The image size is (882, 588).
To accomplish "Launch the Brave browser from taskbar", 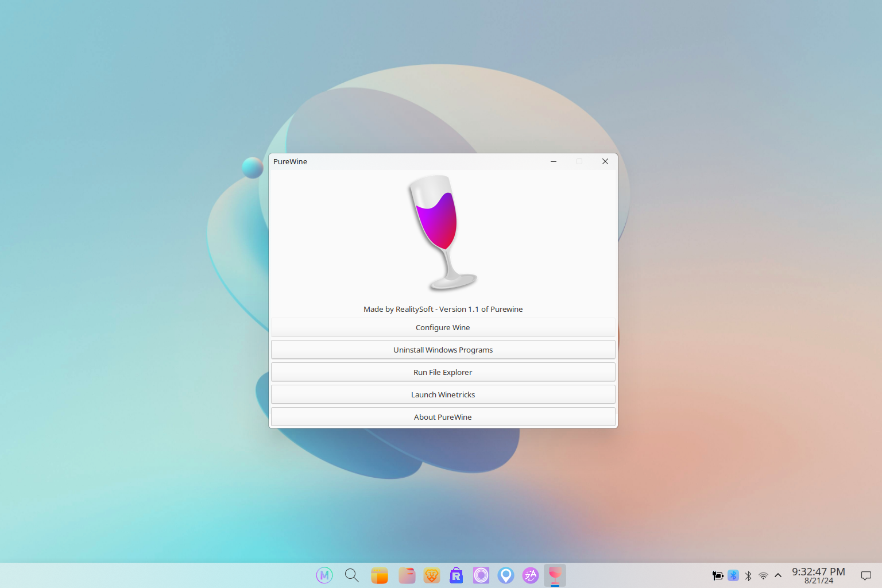I will 432,575.
